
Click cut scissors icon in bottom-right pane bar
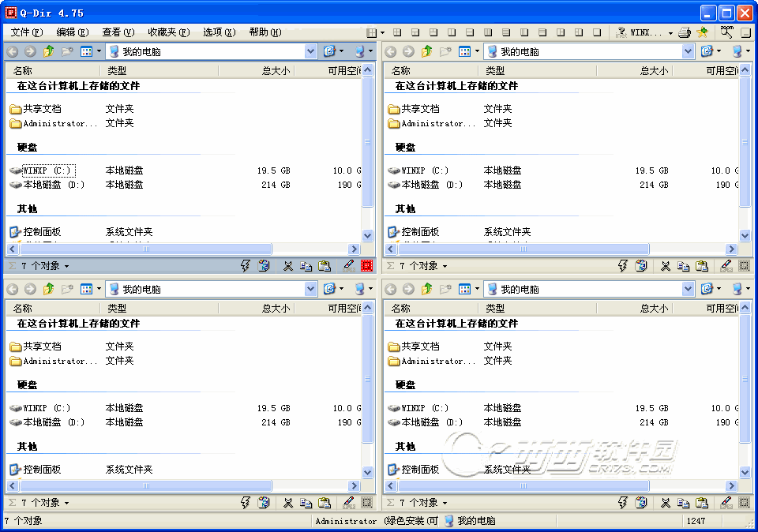666,504
